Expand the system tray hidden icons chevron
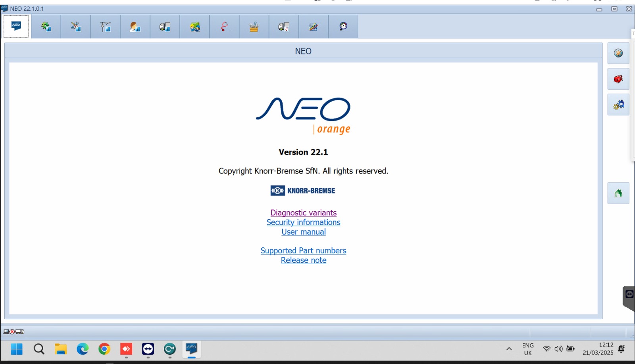This screenshot has width=635, height=364. tap(509, 349)
